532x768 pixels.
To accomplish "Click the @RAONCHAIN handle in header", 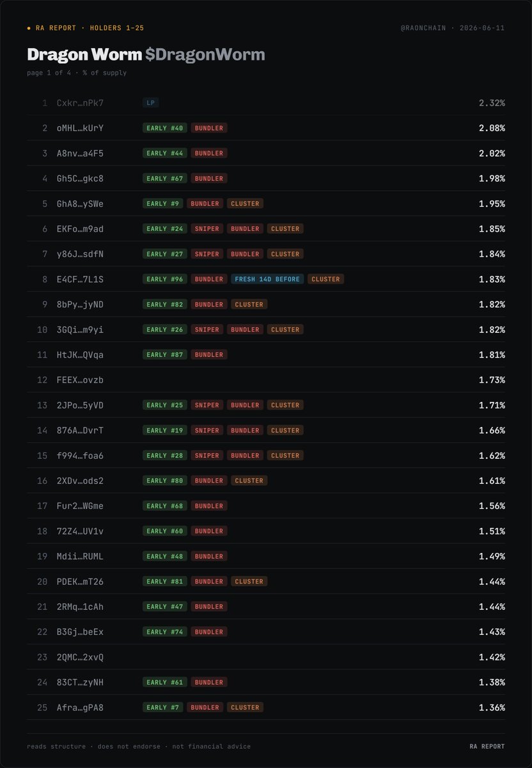I will pyautogui.click(x=423, y=28).
